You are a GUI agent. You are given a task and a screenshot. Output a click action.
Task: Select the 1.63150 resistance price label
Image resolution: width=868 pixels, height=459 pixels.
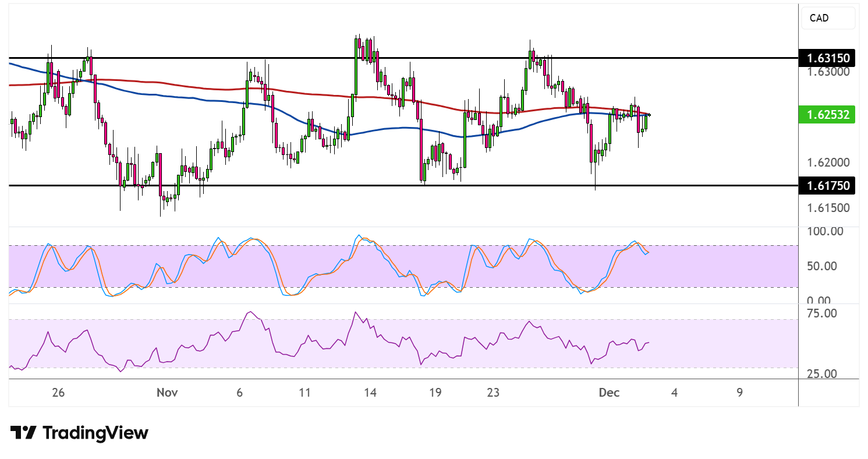pyautogui.click(x=828, y=58)
